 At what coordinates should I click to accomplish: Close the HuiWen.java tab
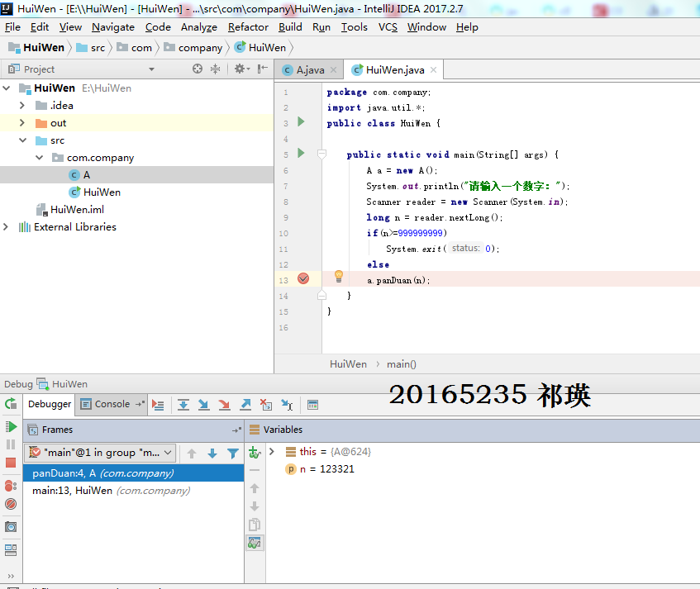[x=434, y=70]
